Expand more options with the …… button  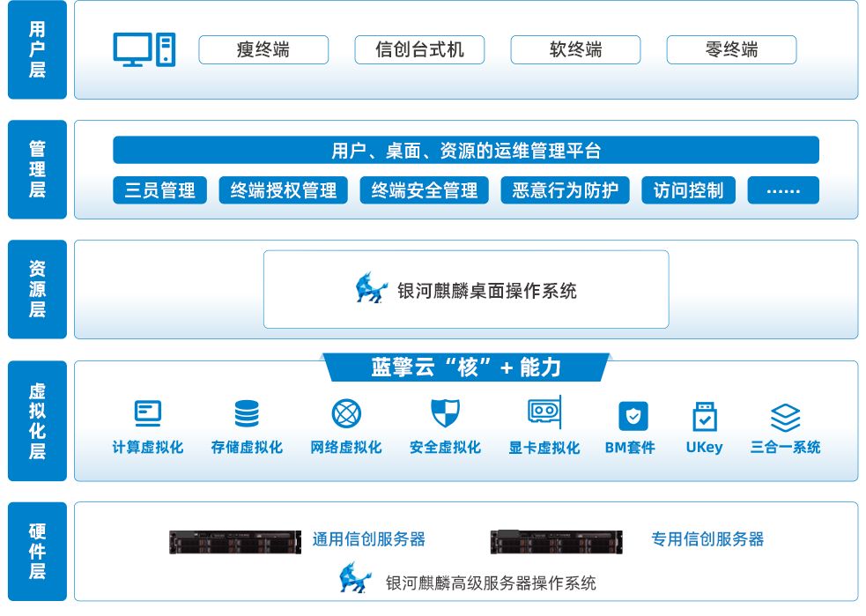tap(783, 190)
